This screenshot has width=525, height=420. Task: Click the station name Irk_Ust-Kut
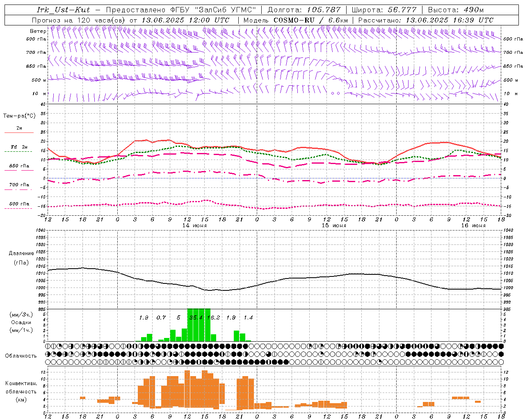[63, 10]
